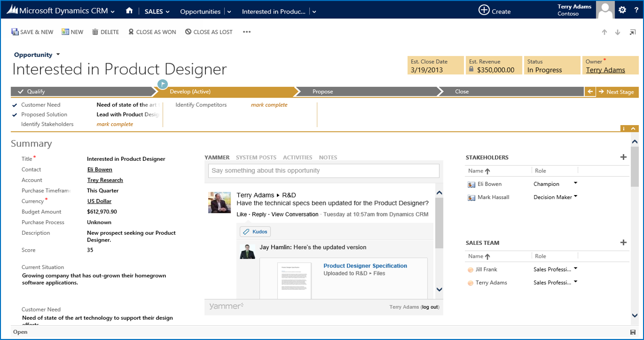Toggle the Customer Need checkmark
Image resolution: width=644 pixels, height=340 pixels.
pyautogui.click(x=15, y=105)
